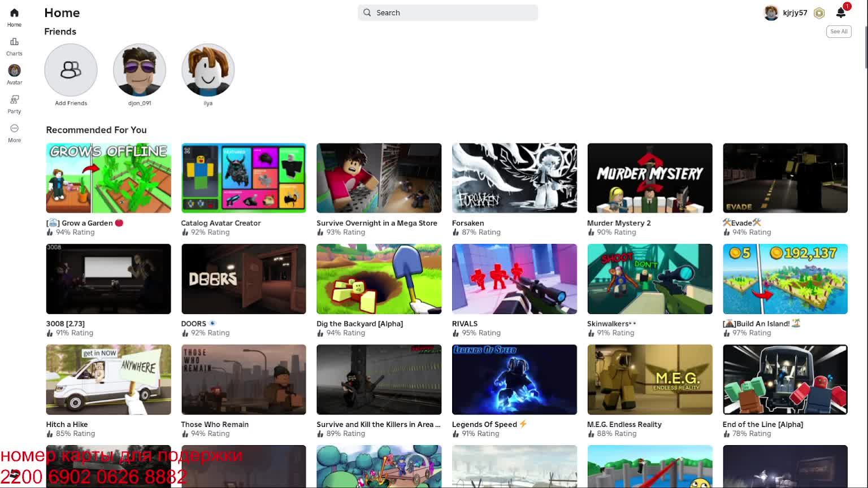Open the notifications bell

(841, 12)
